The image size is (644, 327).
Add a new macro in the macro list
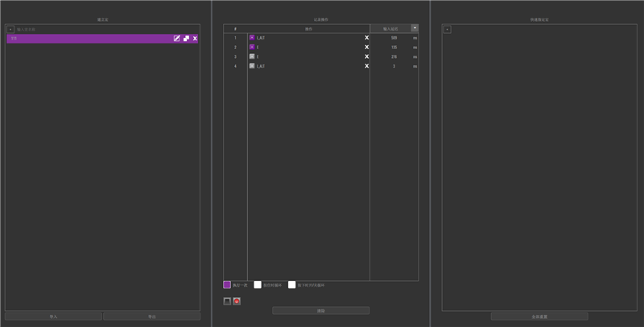10,30
